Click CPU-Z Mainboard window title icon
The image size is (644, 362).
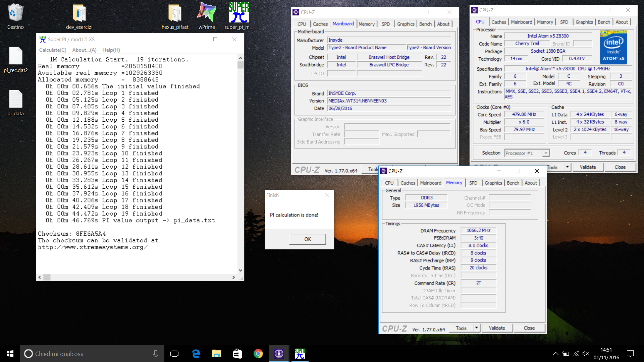point(296,12)
